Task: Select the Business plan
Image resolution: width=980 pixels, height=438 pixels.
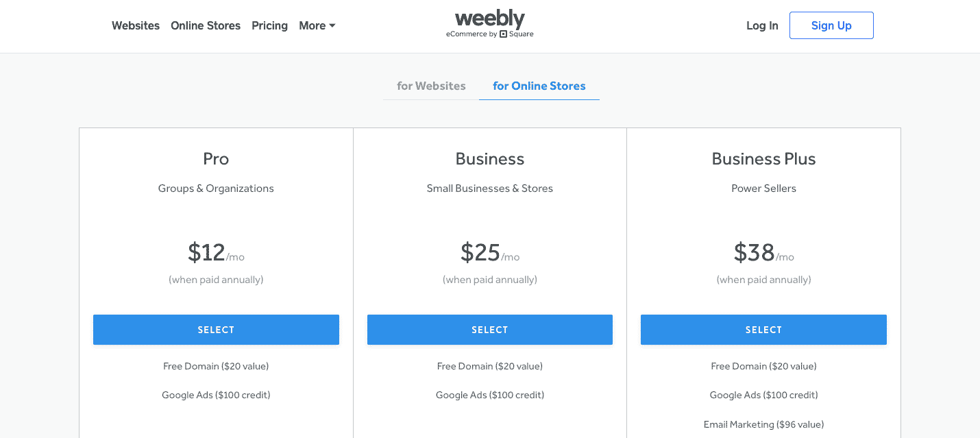Action: point(489,330)
